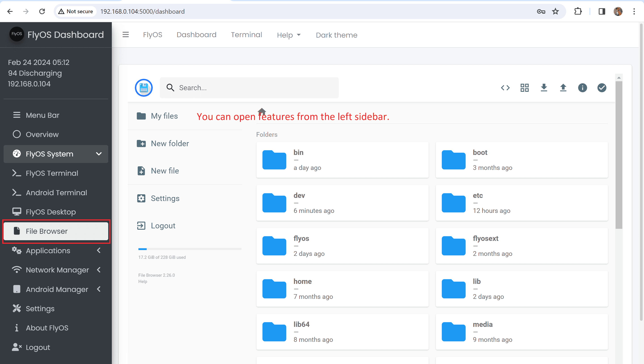Click the info icon in toolbar
644x364 pixels.
pos(583,87)
